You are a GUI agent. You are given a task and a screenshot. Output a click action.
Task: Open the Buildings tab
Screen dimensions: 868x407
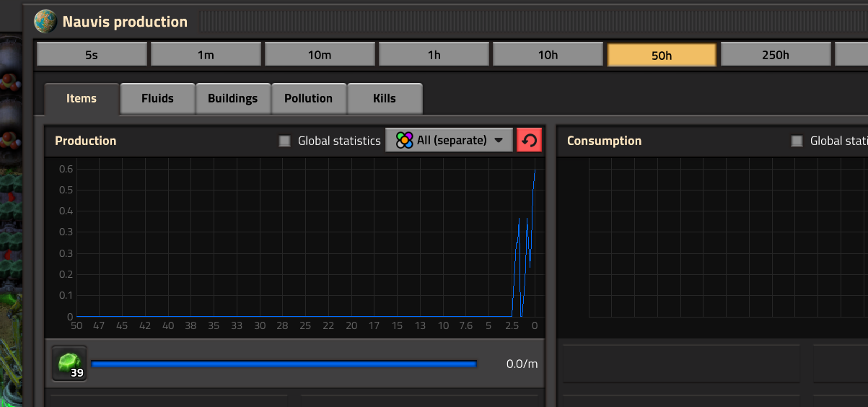(x=232, y=99)
